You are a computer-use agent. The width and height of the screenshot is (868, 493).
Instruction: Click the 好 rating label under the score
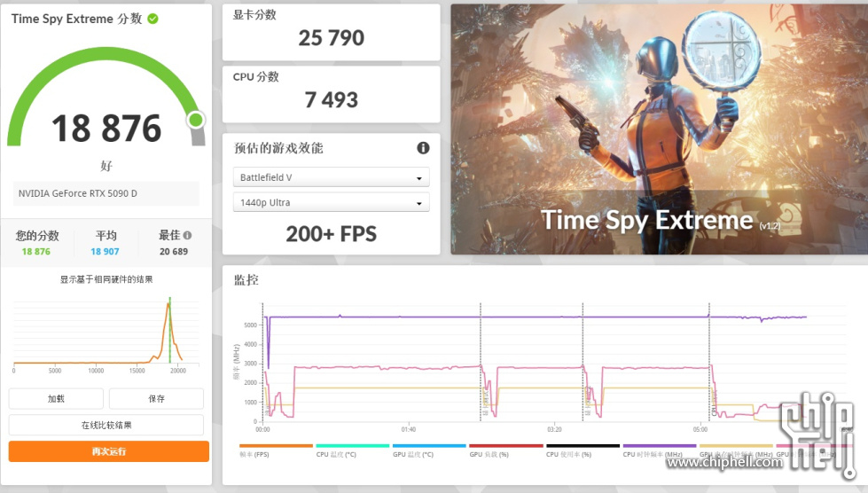(106, 166)
